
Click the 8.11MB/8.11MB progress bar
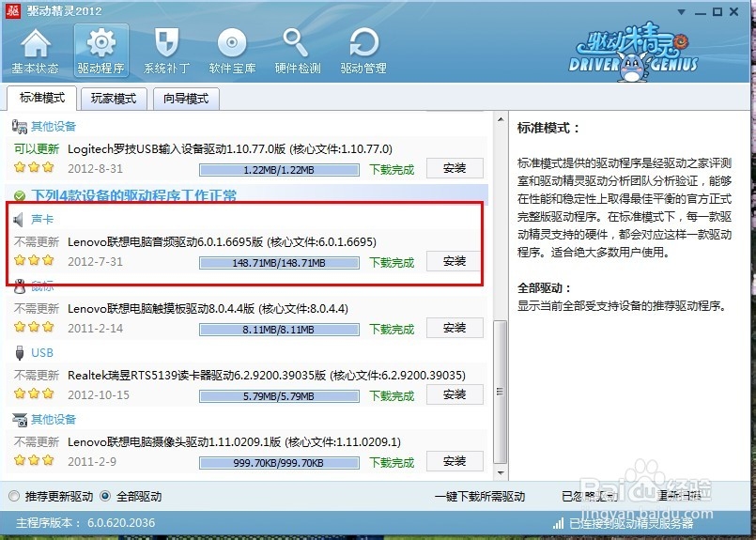point(279,330)
